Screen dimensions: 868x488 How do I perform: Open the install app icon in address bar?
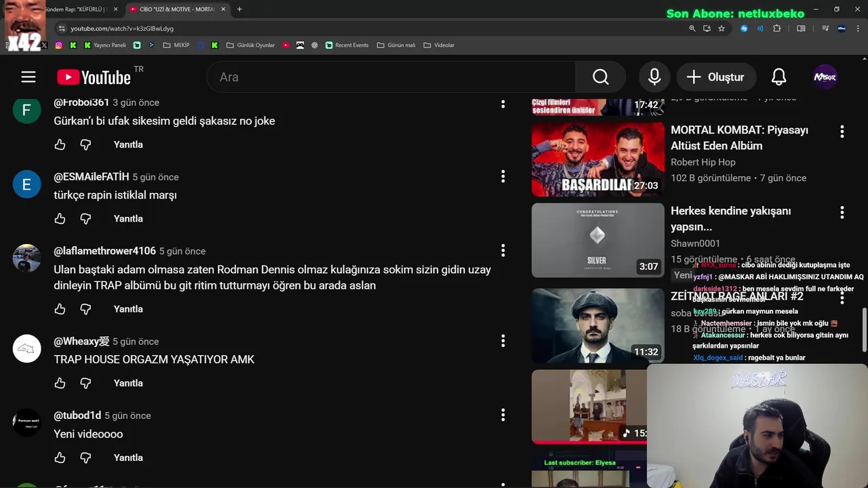pyautogui.click(x=707, y=28)
